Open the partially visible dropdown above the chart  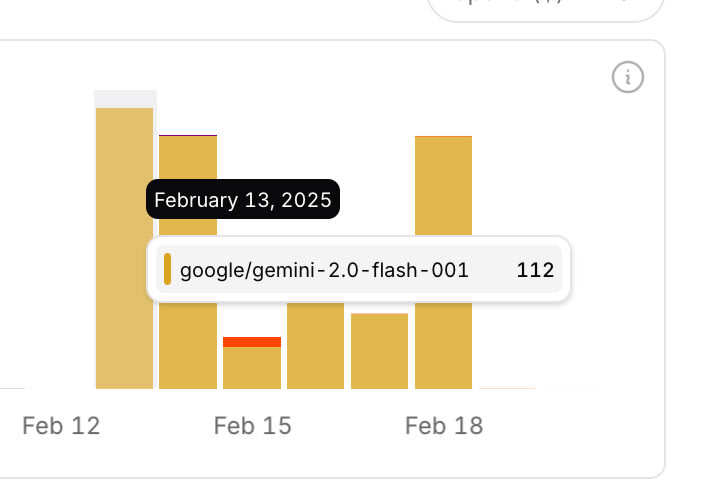coord(545,8)
